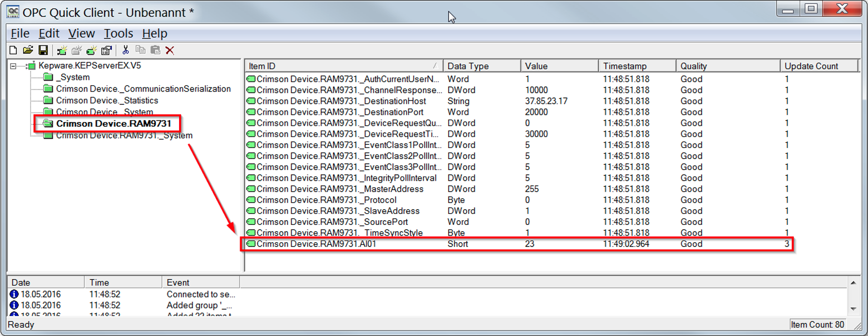Click the OPC Quick Client title bar icon
868x336 pixels.
[13, 12]
